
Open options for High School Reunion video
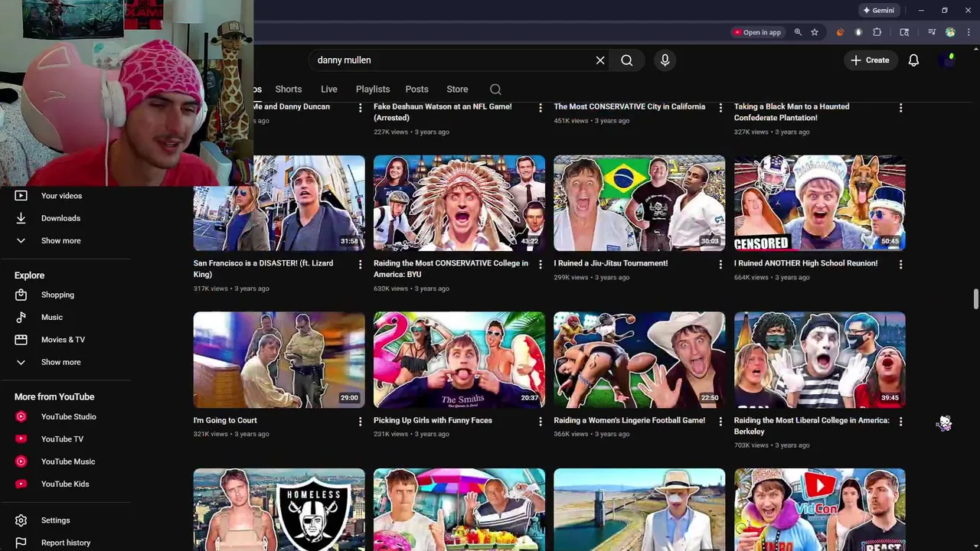point(900,264)
